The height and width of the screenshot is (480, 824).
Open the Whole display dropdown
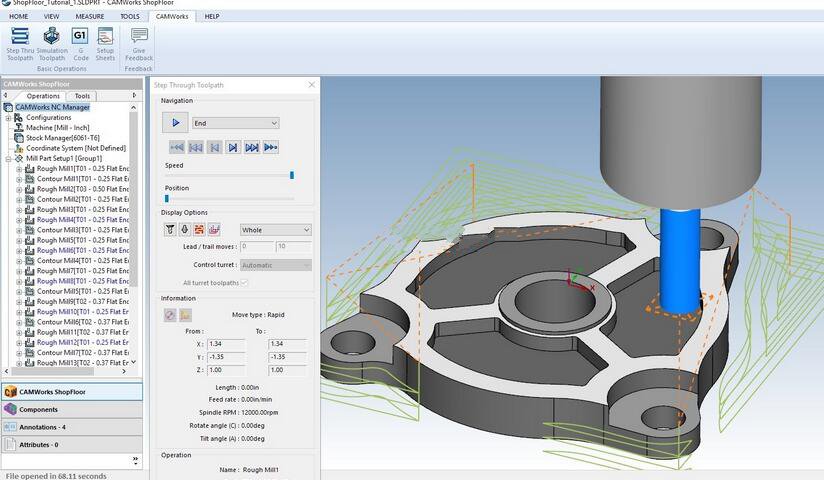pos(275,230)
